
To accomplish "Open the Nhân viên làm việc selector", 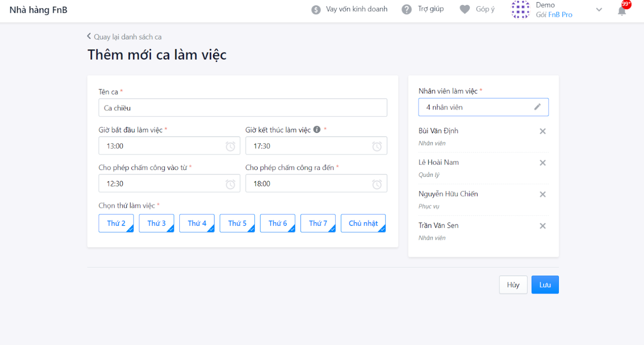I will tap(484, 107).
